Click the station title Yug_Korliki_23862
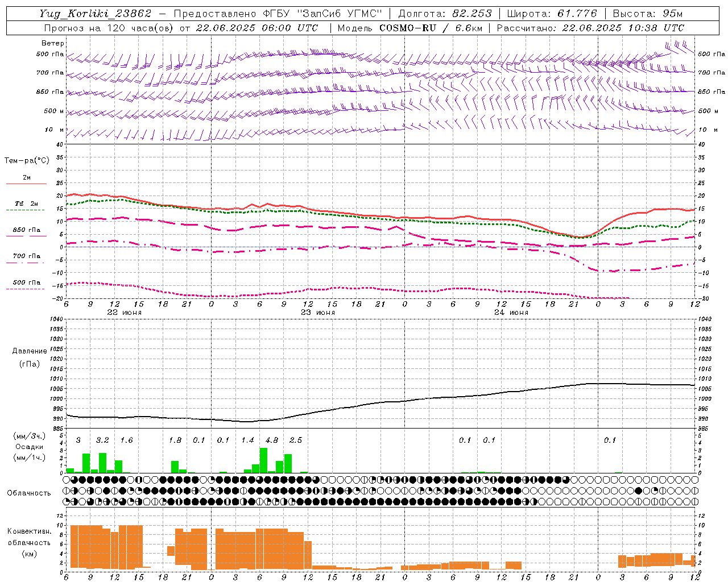Viewport: 728px width, 582px height. click(96, 14)
